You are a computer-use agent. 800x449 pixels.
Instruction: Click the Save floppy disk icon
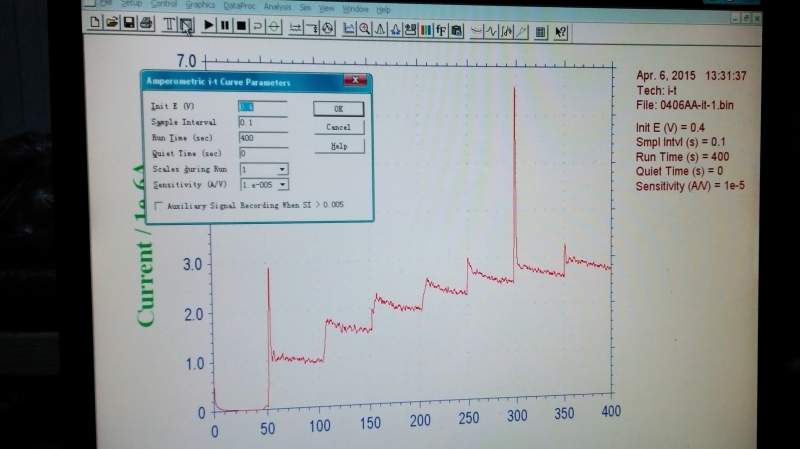[129, 23]
